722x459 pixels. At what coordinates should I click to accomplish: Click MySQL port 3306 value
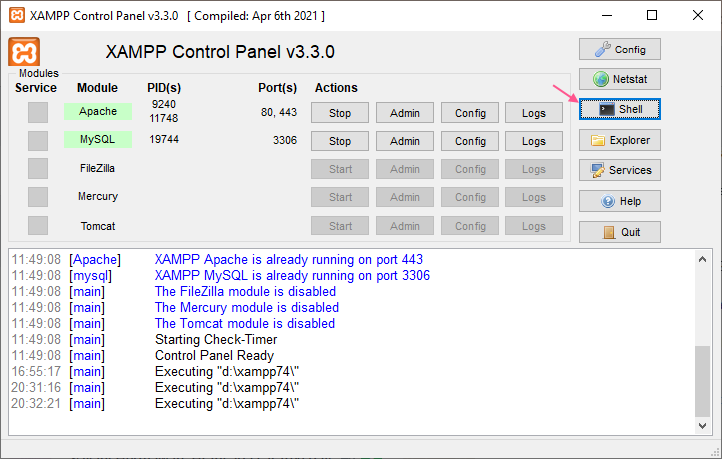point(285,140)
